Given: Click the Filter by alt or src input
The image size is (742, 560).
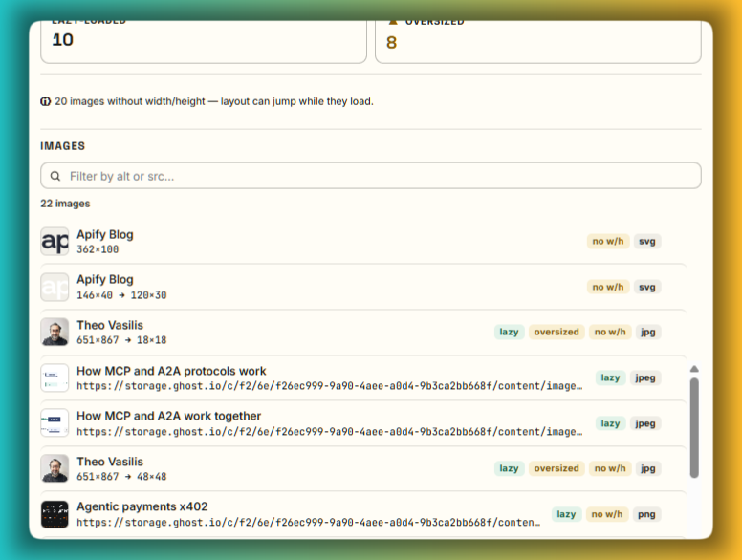Looking at the screenshot, I should 371,176.
